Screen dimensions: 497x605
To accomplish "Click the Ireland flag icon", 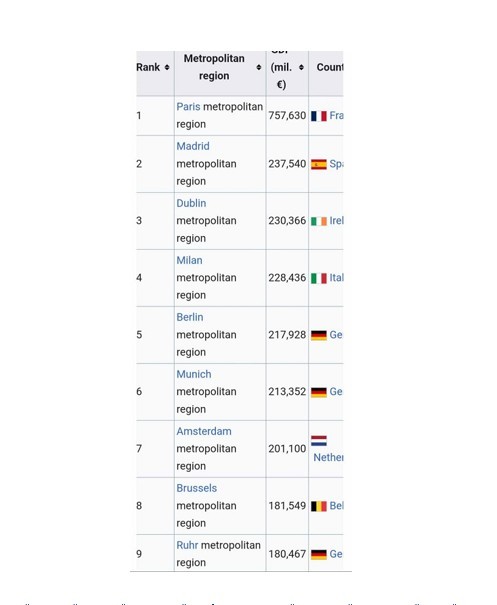I will point(319,221).
